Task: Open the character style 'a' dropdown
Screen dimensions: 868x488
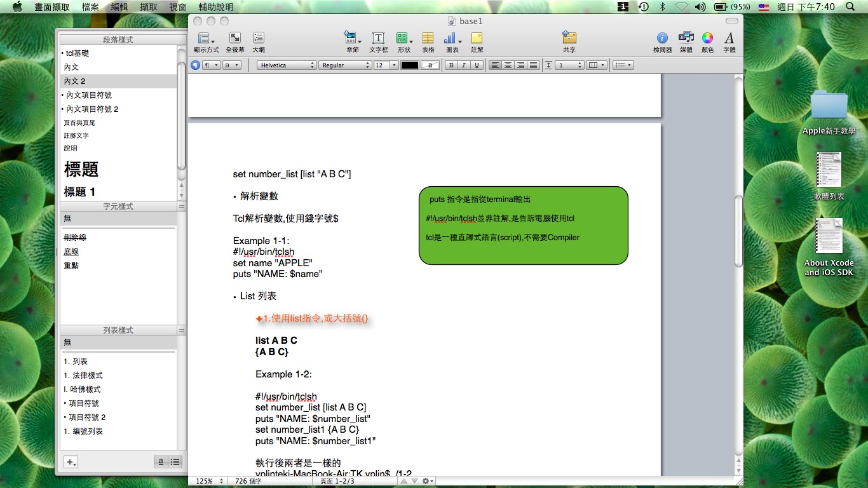Action: 232,65
